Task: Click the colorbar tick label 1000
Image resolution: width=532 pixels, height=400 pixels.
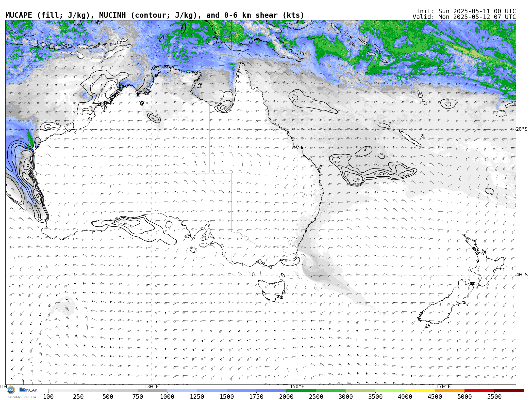Action: pos(167,397)
